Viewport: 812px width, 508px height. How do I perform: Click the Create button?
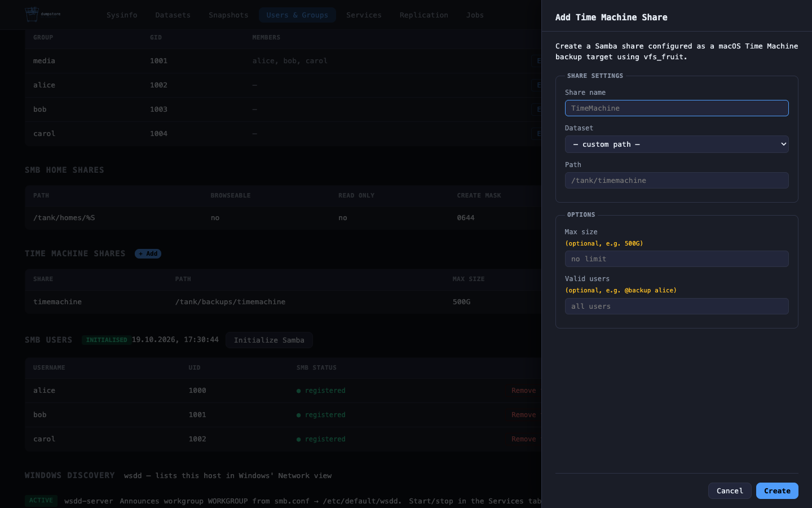[777, 491]
